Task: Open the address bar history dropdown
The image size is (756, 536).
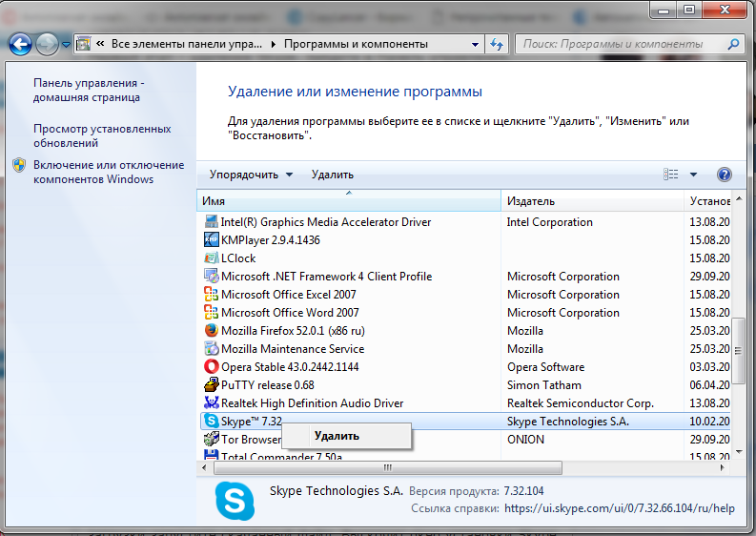Action: pos(475,44)
